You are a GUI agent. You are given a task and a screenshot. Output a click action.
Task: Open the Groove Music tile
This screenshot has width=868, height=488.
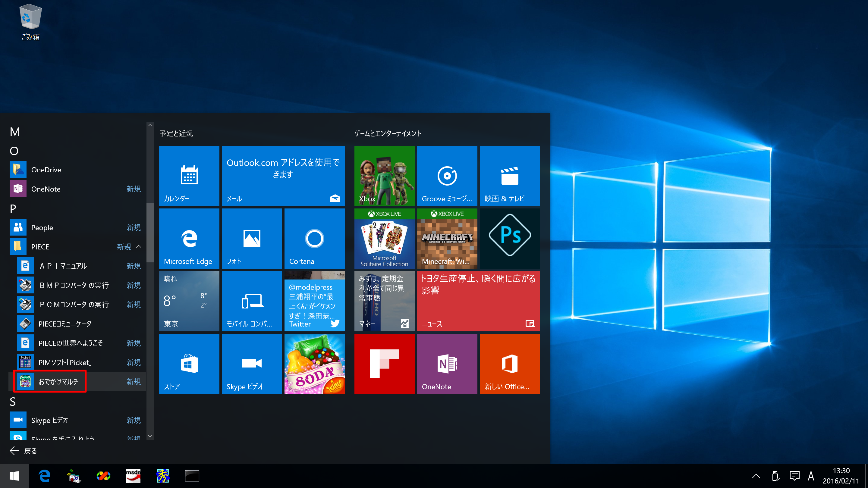click(x=447, y=175)
